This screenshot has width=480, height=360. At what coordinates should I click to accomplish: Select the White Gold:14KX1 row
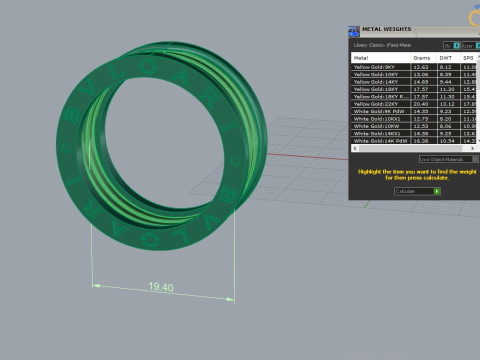(x=414, y=133)
